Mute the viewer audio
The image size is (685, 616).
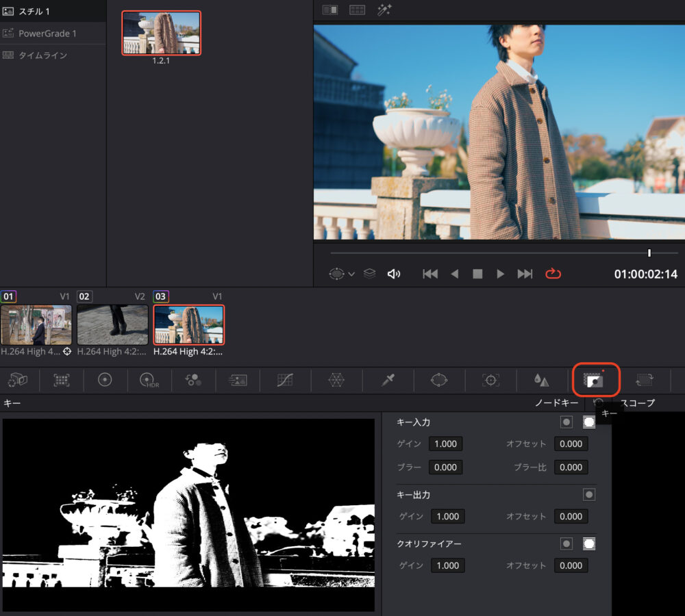[394, 274]
